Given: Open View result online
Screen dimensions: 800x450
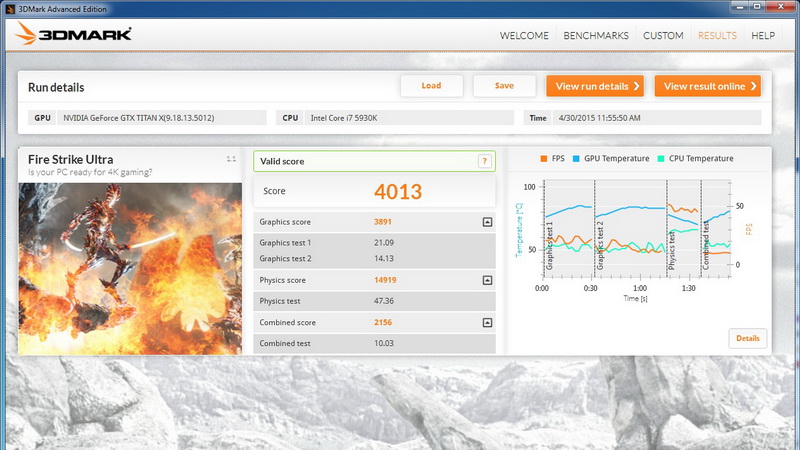Looking at the screenshot, I should 707,86.
